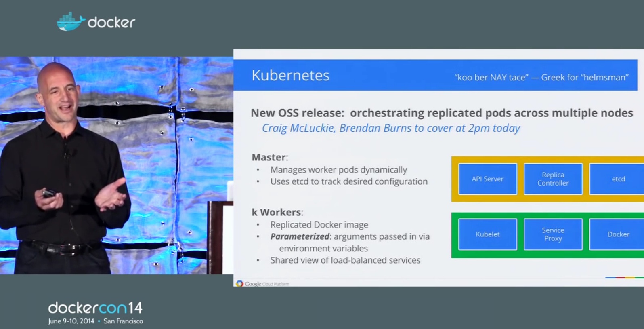Click the "San Francisco" text
The image size is (644, 329).
pyautogui.click(x=123, y=321)
